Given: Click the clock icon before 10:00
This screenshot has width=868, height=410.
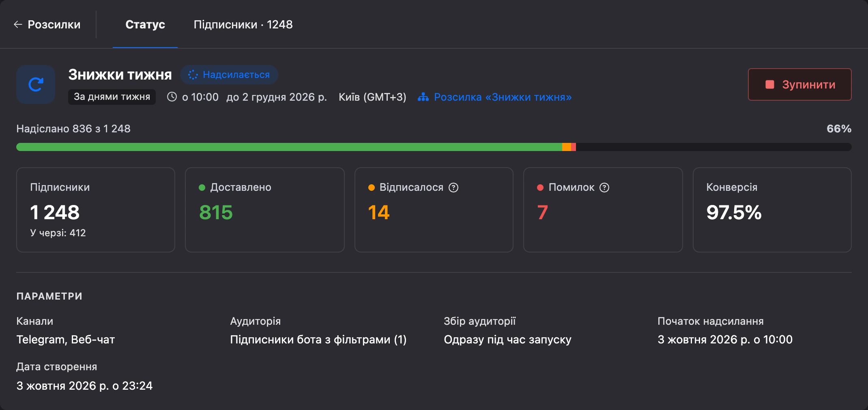Looking at the screenshot, I should tap(172, 97).
